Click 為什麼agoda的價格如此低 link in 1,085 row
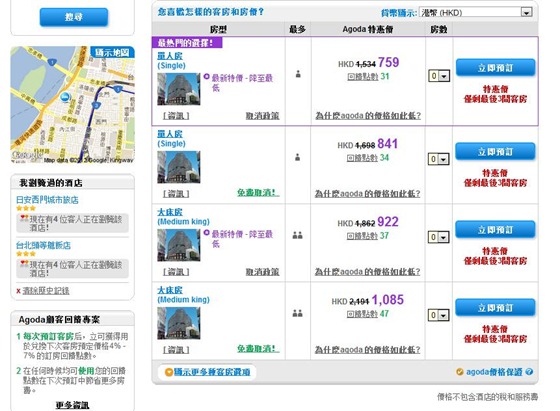 point(368,350)
